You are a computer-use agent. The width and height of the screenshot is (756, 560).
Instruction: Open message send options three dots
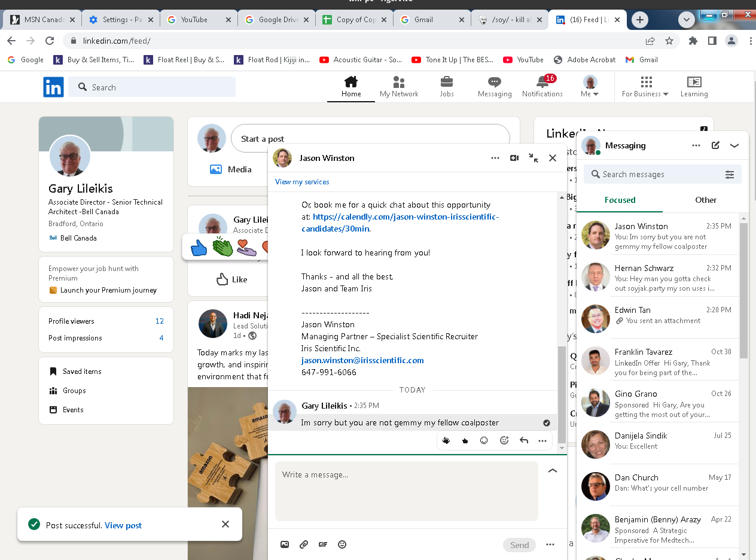tap(550, 544)
